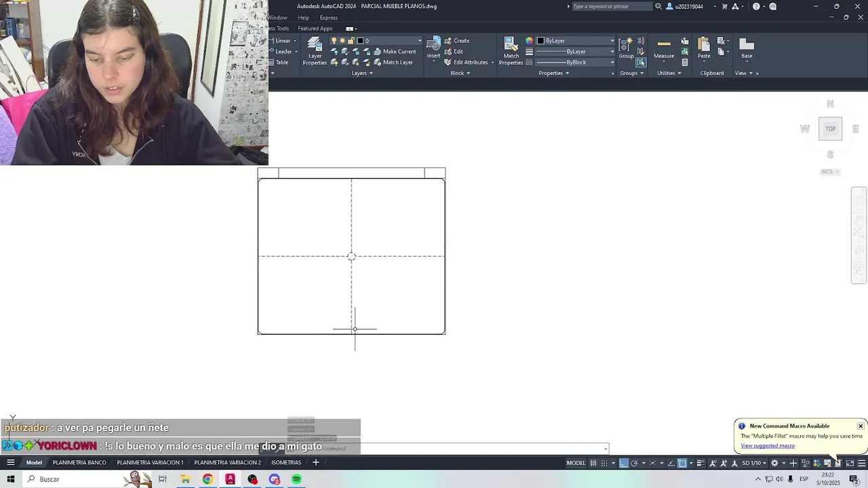The height and width of the screenshot is (488, 868).
Task: Open Google Chrome from the taskbar
Action: [x=208, y=479]
